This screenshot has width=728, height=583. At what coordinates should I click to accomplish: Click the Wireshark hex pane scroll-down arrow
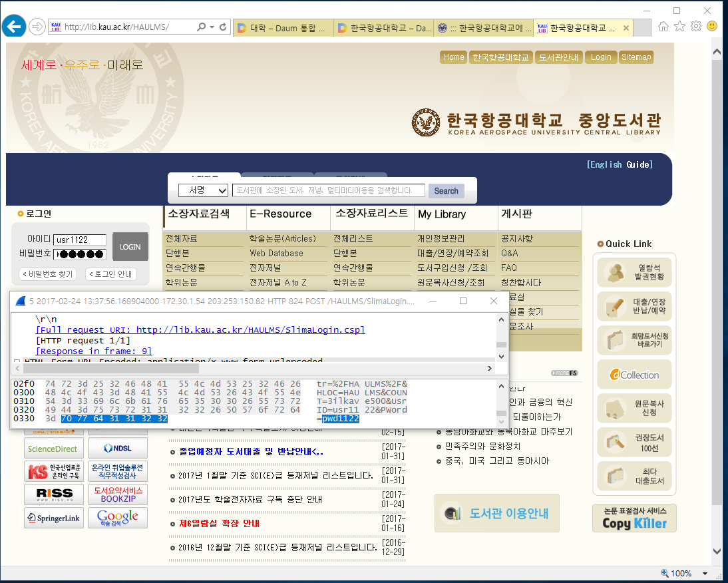point(502,422)
